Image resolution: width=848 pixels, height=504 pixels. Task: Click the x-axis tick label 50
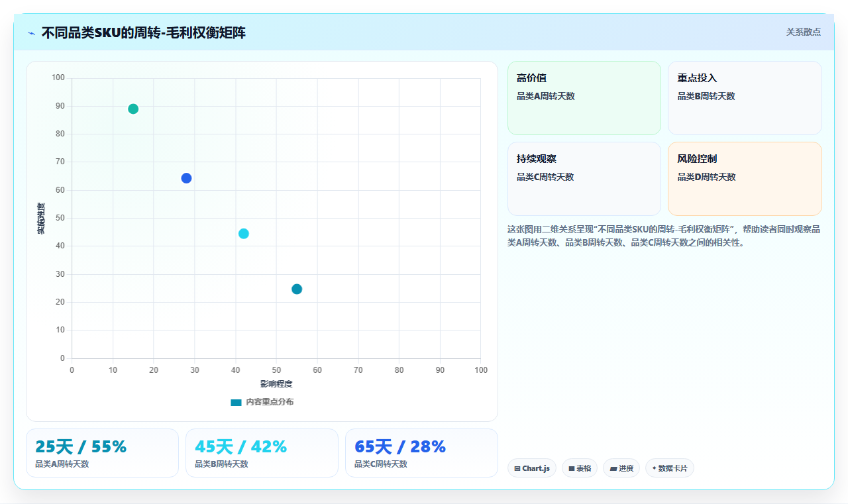276,370
